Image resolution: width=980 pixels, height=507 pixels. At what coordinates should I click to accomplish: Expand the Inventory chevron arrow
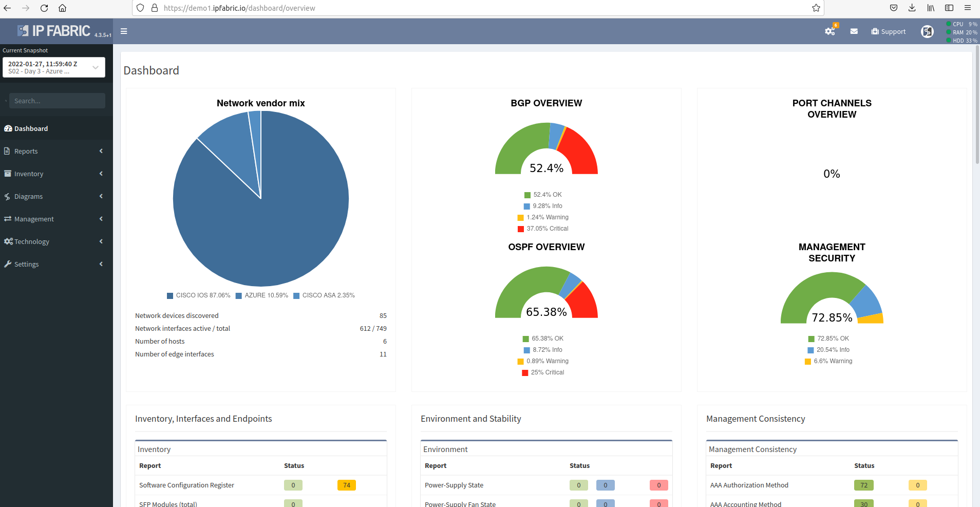pos(101,174)
